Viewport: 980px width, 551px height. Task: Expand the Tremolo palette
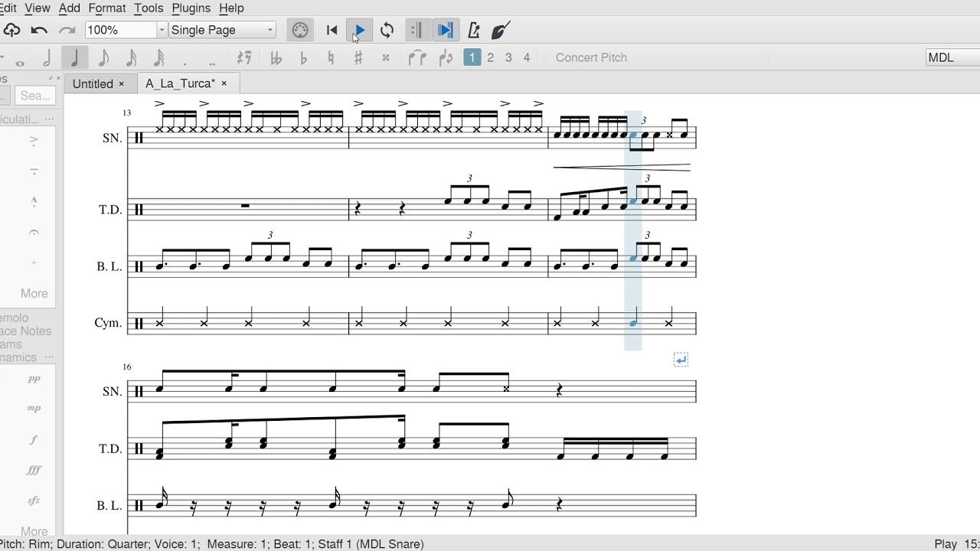tap(15, 318)
